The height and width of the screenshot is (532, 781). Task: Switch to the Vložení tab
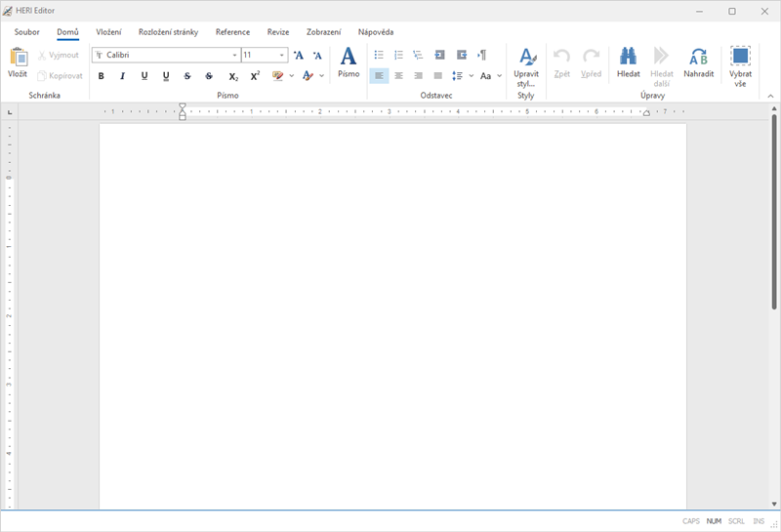(108, 32)
